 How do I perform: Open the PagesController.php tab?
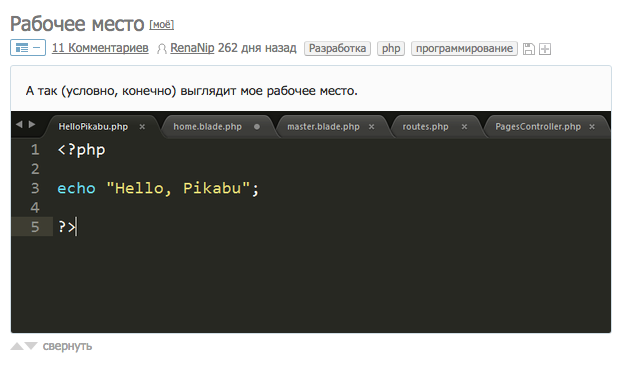pyautogui.click(x=538, y=127)
